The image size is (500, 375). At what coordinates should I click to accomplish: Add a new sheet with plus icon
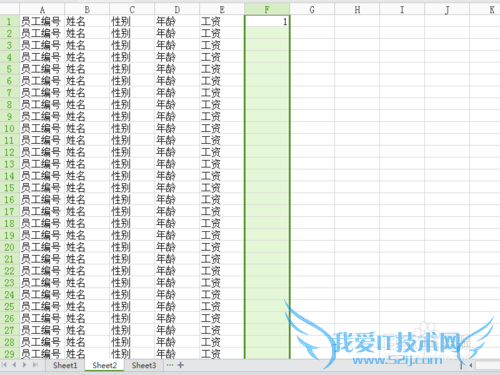pyautogui.click(x=181, y=365)
